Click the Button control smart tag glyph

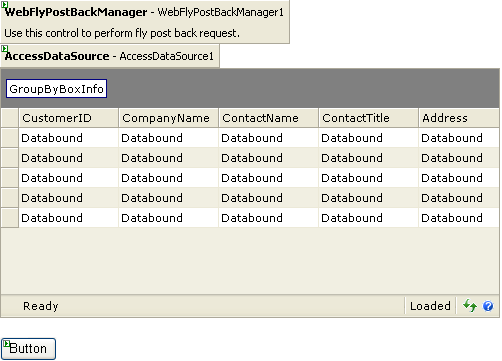(x=6, y=343)
